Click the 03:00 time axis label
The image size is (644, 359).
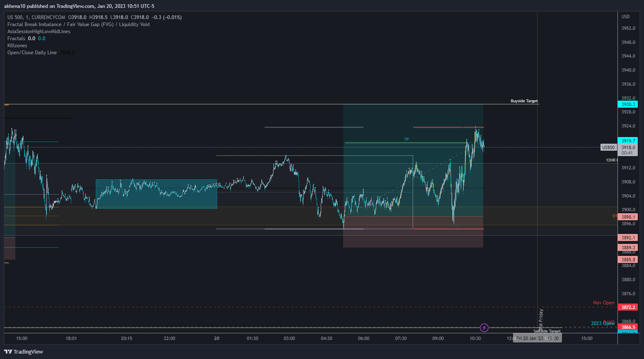(289, 338)
